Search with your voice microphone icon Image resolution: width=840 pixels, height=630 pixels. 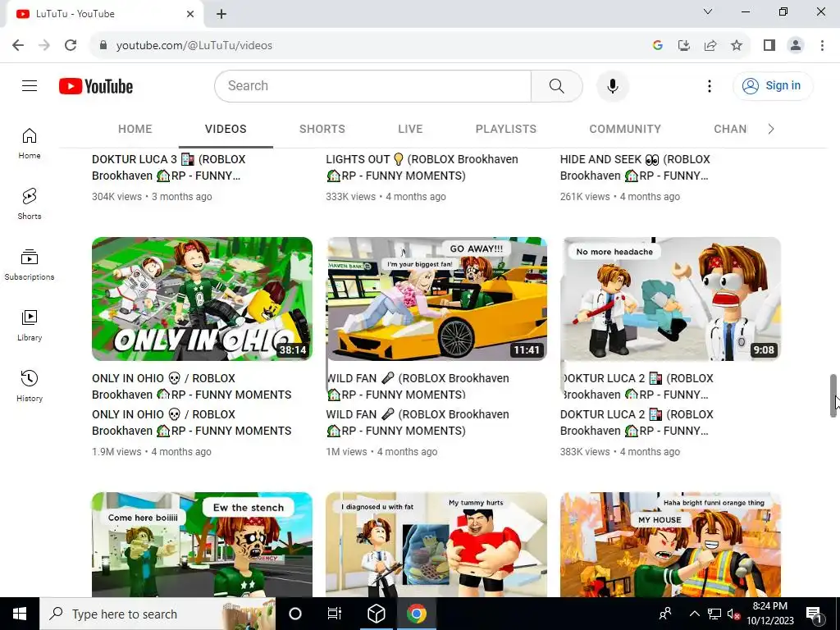(612, 85)
